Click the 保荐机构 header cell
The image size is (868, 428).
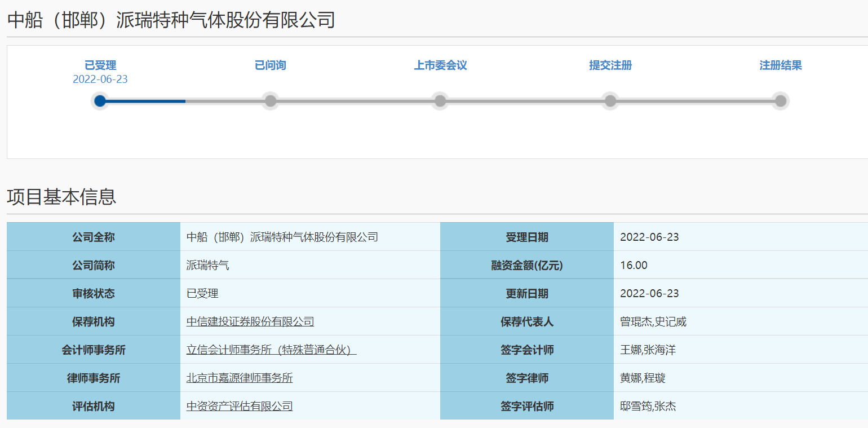94,321
